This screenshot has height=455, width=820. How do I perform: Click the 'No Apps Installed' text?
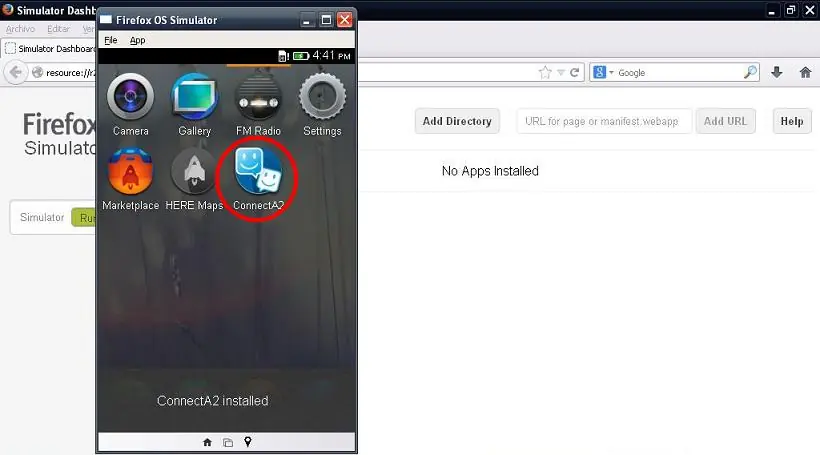[x=490, y=171]
